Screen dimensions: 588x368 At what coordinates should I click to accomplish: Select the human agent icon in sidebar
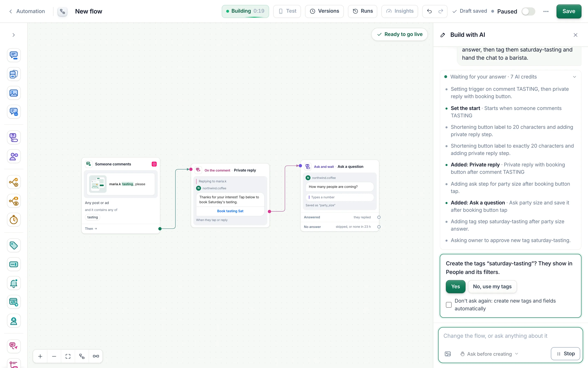(14, 321)
